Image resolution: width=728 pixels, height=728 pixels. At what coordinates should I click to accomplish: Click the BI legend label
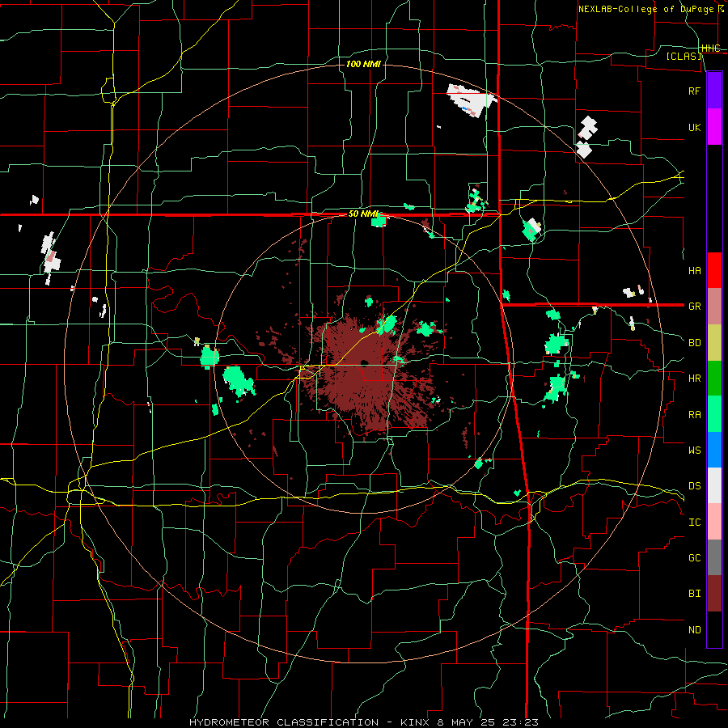pyautogui.click(x=694, y=594)
